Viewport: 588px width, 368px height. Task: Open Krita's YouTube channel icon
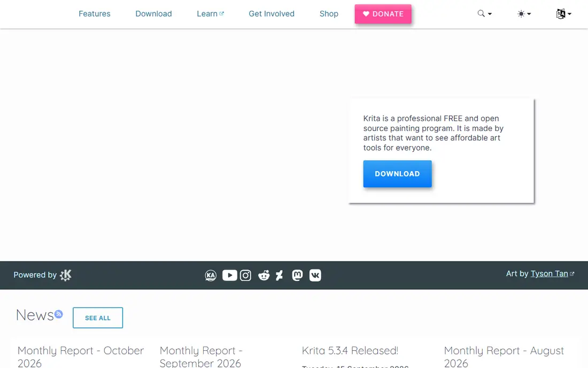[x=229, y=275]
